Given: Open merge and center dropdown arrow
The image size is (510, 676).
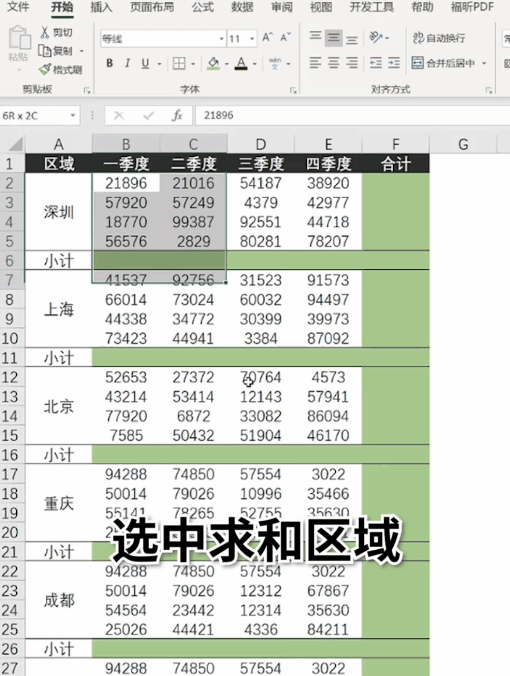Looking at the screenshot, I should pos(484,63).
